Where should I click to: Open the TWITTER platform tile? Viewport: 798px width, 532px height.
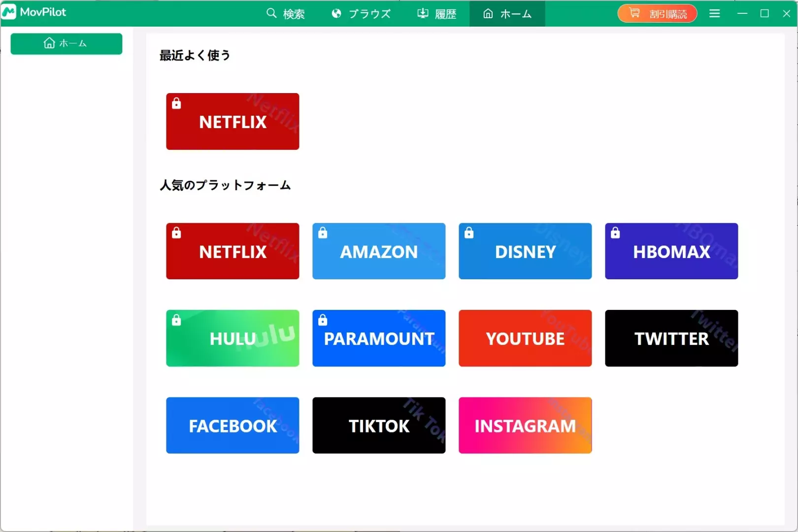pos(671,338)
